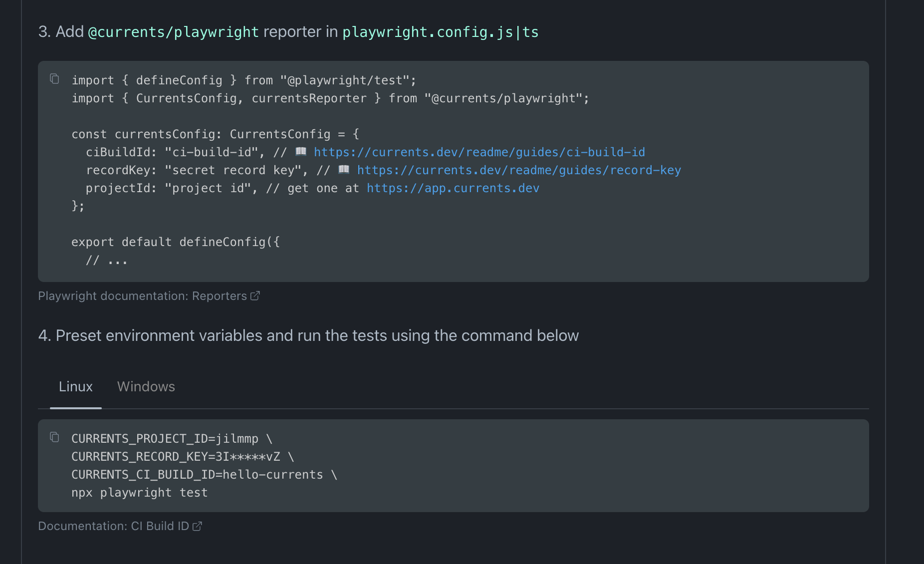Click the step 4 environment variables heading
Image resolution: width=924 pixels, height=564 pixels.
coord(308,335)
